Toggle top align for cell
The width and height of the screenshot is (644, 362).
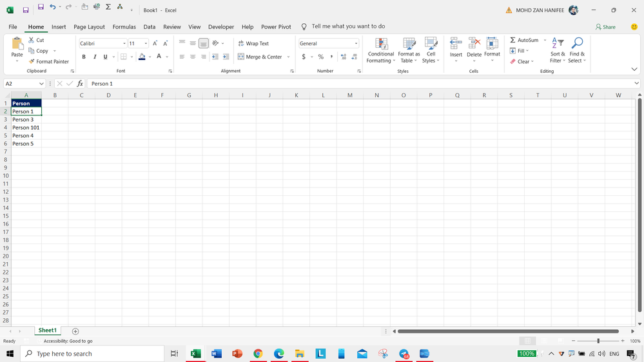click(x=182, y=43)
